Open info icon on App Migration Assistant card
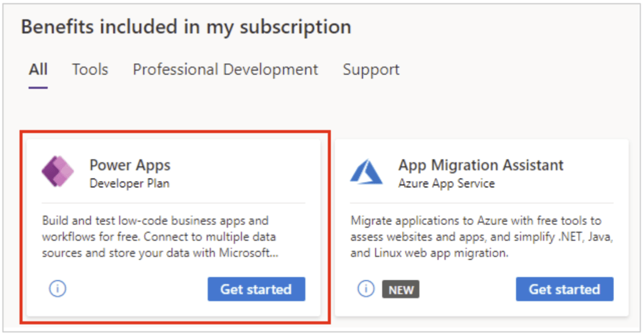644x334 pixels. [366, 289]
